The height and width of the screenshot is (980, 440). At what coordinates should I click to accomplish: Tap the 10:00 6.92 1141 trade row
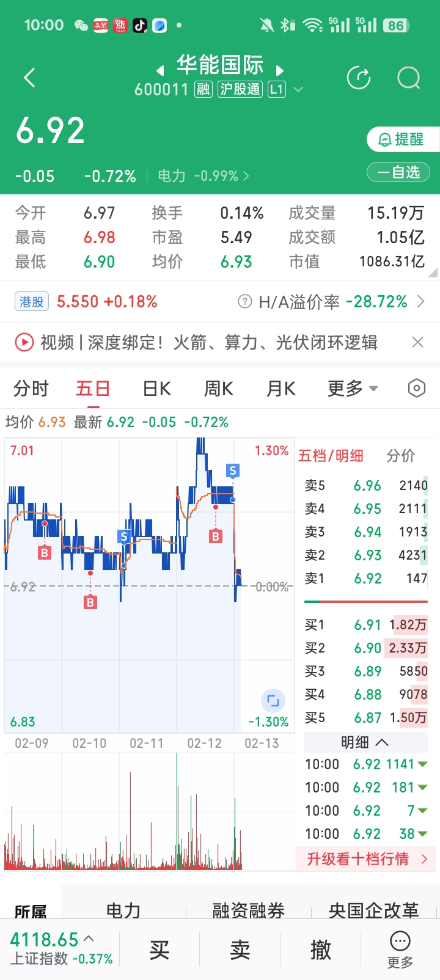pos(366,764)
